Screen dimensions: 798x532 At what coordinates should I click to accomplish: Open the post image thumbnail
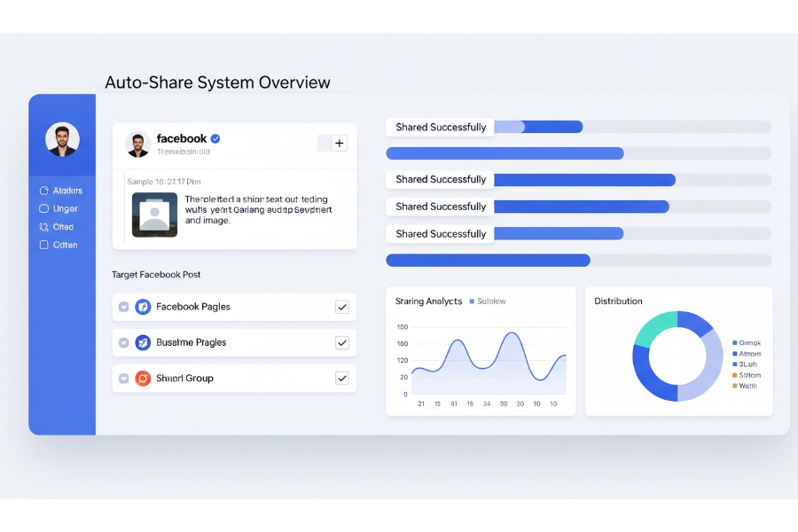154,215
